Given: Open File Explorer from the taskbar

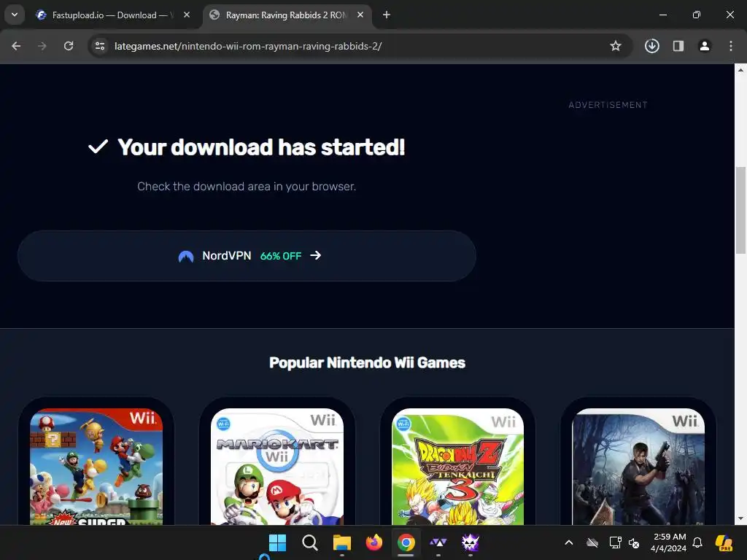Looking at the screenshot, I should click(341, 542).
